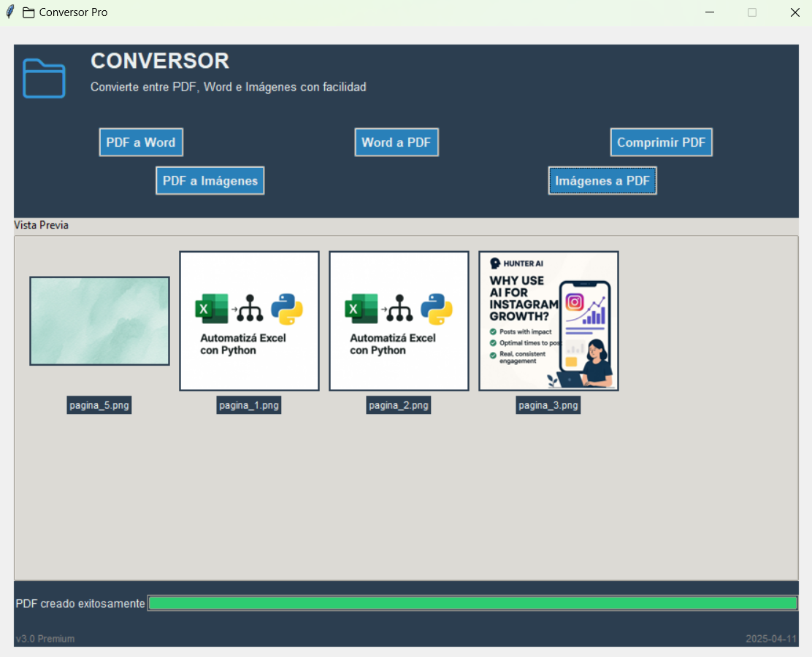Click the blue folder logo icon
This screenshot has height=657, width=812.
[x=44, y=78]
